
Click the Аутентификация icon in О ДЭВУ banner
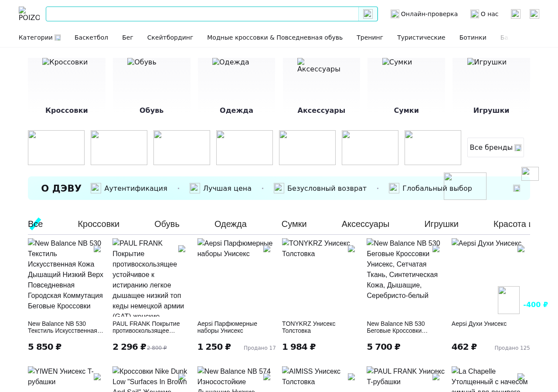point(96,188)
